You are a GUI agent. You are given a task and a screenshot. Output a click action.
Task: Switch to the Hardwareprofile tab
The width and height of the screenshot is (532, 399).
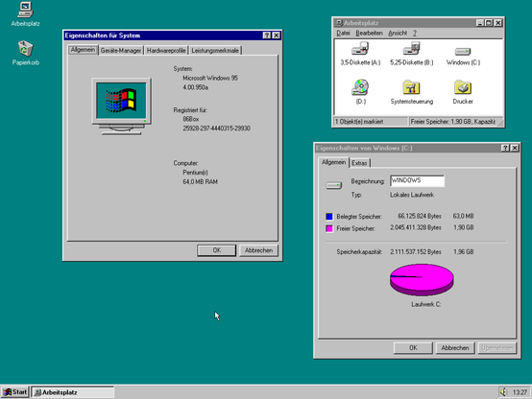(x=166, y=51)
